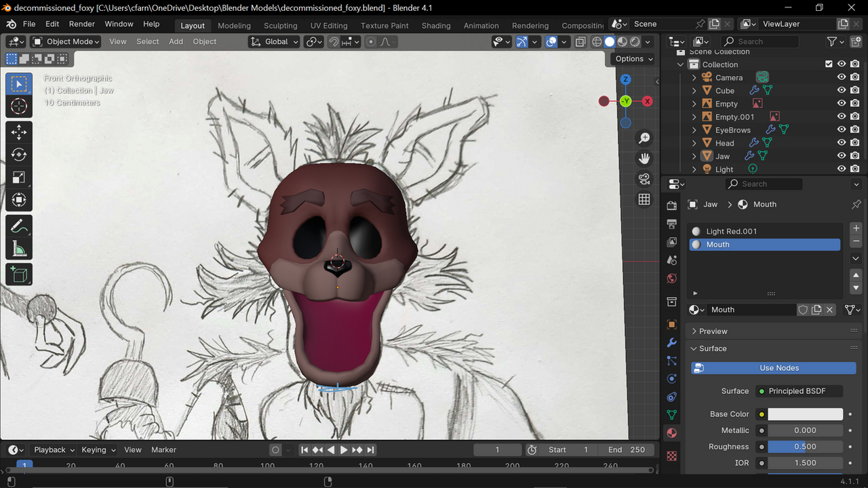Select the Annotate pencil tool
Image resolution: width=868 pixels, height=488 pixels.
19,226
